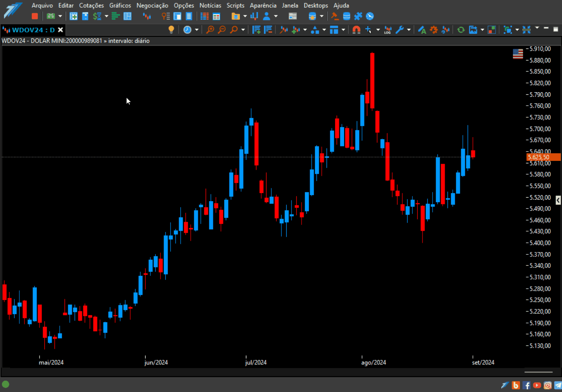Open dropdown beside the shapes drawing icon

324,30
